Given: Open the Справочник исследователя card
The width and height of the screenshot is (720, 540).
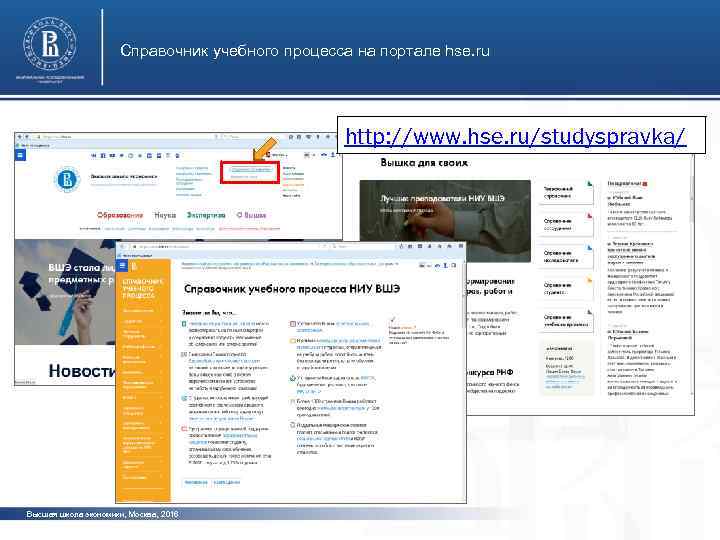Looking at the screenshot, I should [x=568, y=256].
